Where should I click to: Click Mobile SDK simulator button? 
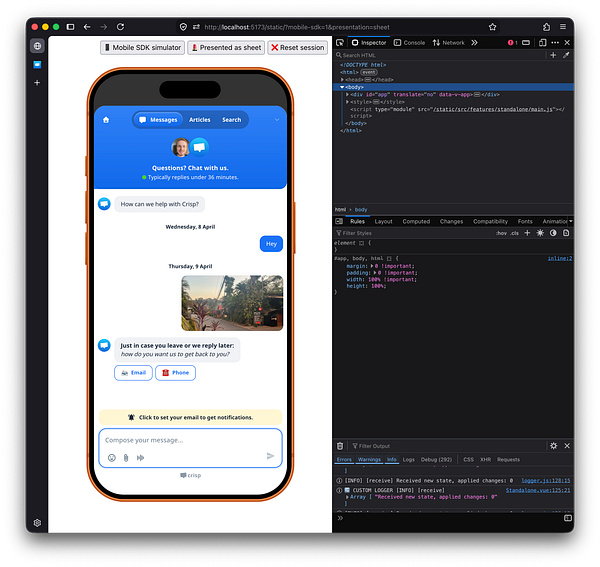(142, 47)
